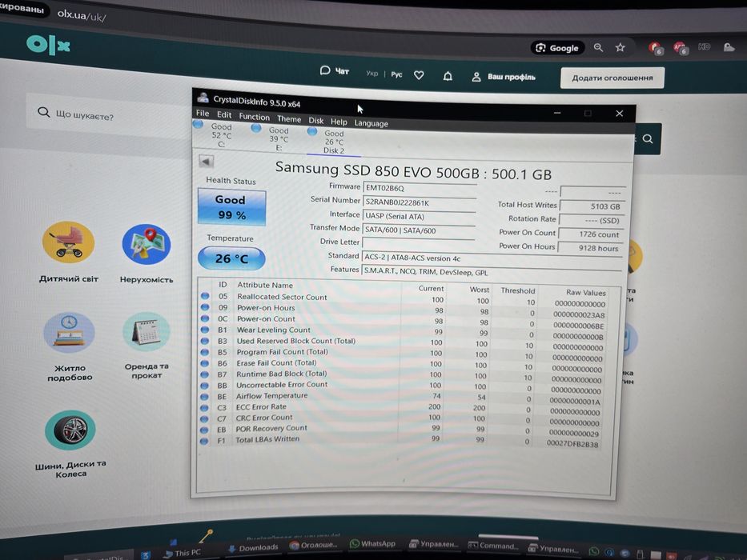This screenshot has height=560, width=747.
Task: Open OLX notifications bell icon
Action: [x=448, y=76]
